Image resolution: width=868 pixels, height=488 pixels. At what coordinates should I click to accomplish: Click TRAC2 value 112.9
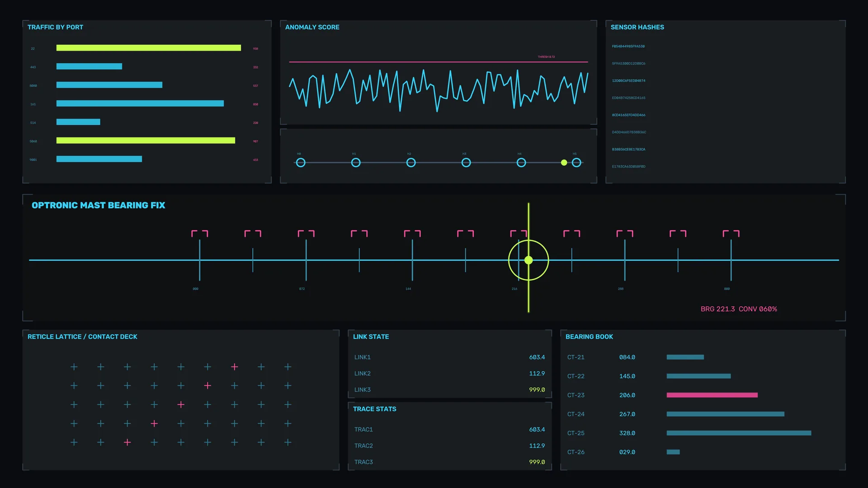point(537,446)
